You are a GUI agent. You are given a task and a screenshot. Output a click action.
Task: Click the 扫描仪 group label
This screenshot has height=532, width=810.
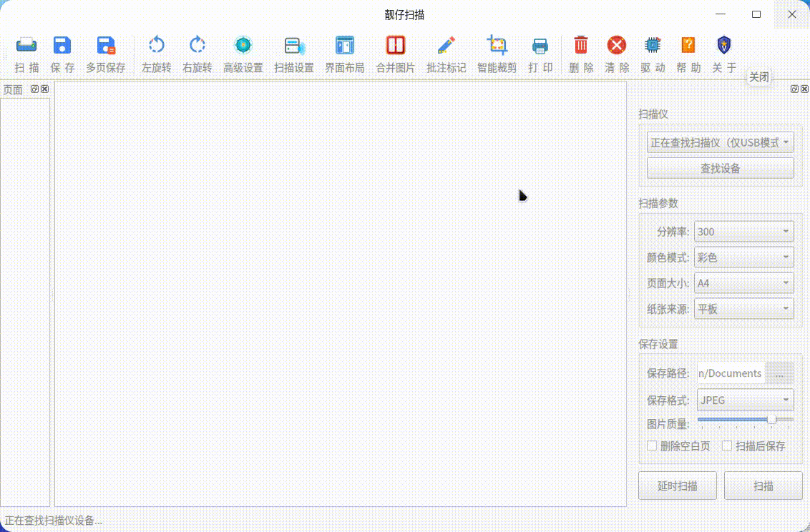pyautogui.click(x=653, y=114)
